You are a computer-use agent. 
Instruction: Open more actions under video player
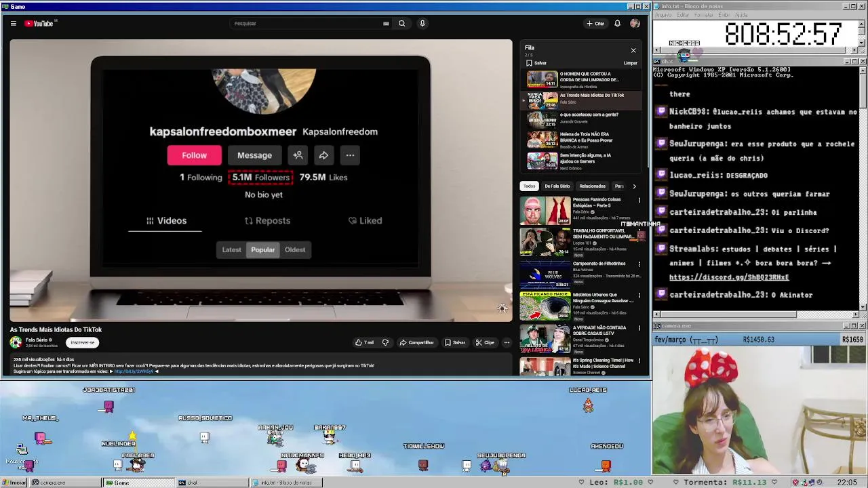[x=507, y=343]
